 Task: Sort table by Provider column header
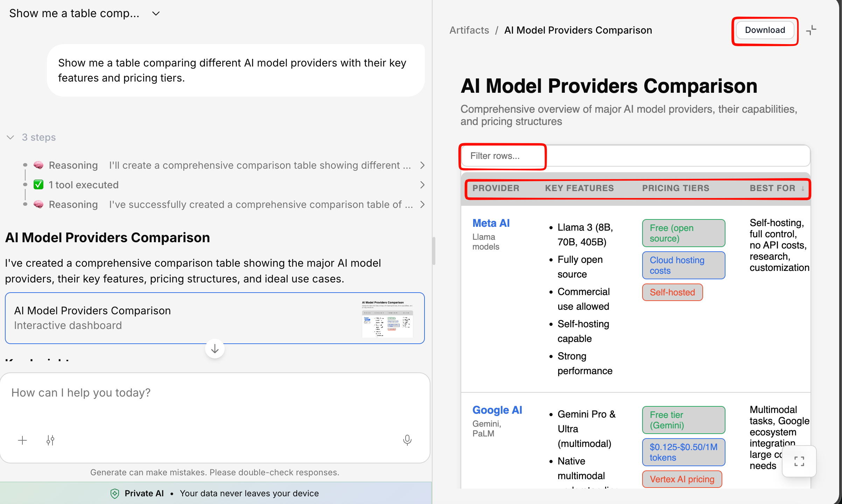[496, 188]
